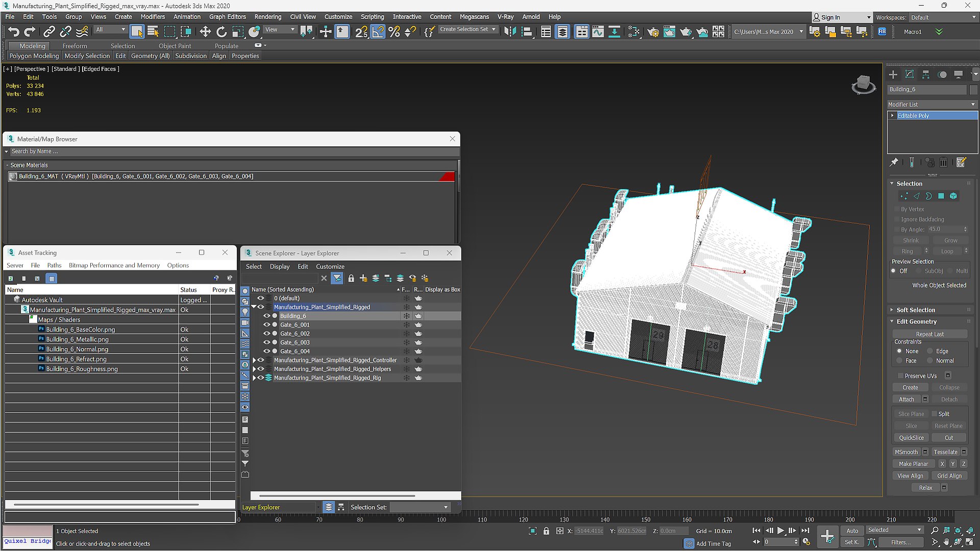This screenshot has height=551, width=980.
Task: Hide the Gate_6_002 layer object
Action: 266,334
